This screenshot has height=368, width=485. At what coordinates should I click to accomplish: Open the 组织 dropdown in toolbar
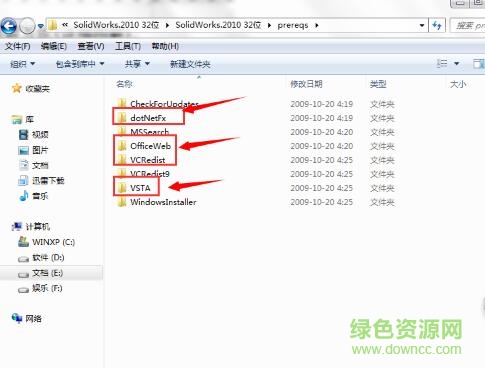[x=22, y=64]
